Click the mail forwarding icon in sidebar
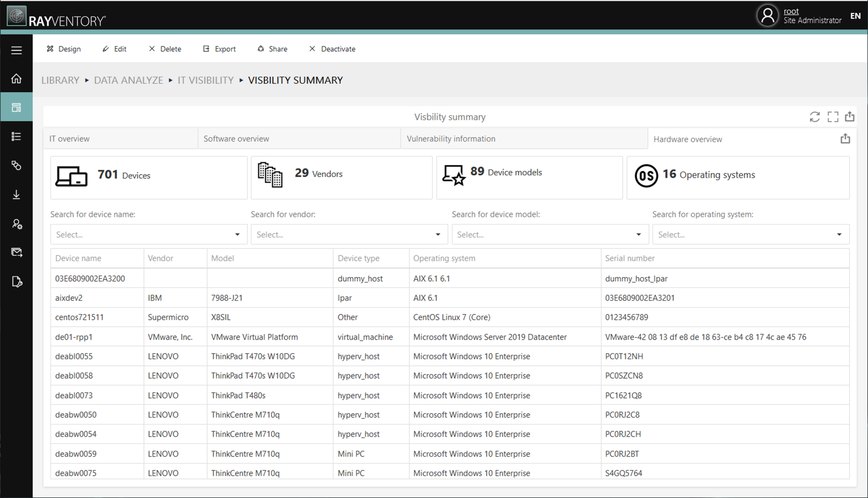The height and width of the screenshot is (498, 868). click(x=16, y=253)
